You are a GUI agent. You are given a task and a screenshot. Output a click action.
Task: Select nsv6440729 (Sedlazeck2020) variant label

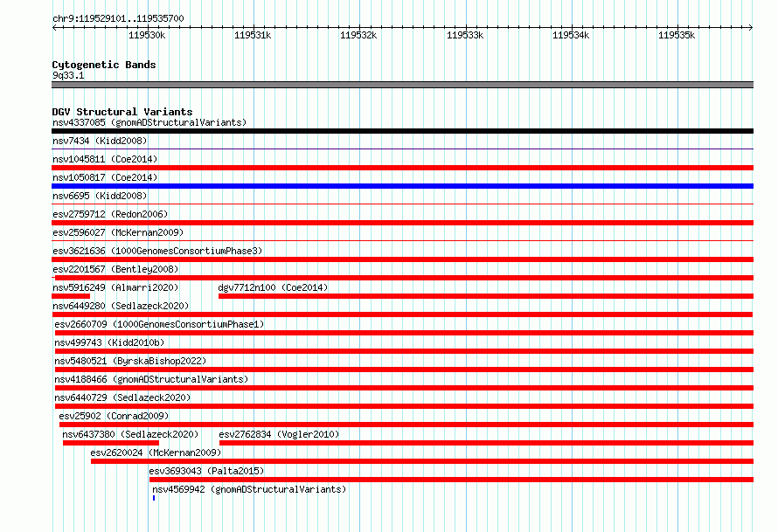click(122, 397)
